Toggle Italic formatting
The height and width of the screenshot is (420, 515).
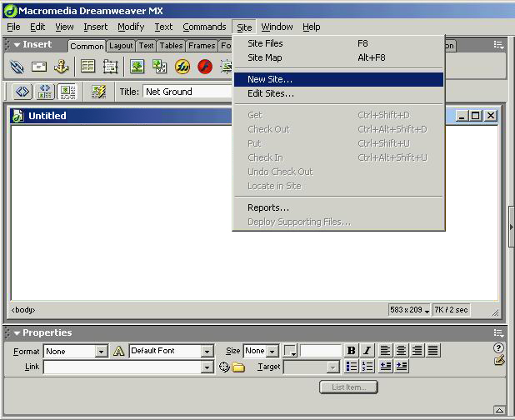367,350
